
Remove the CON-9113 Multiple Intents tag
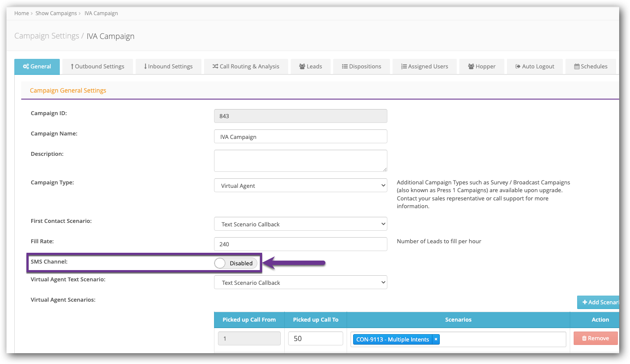pos(436,339)
